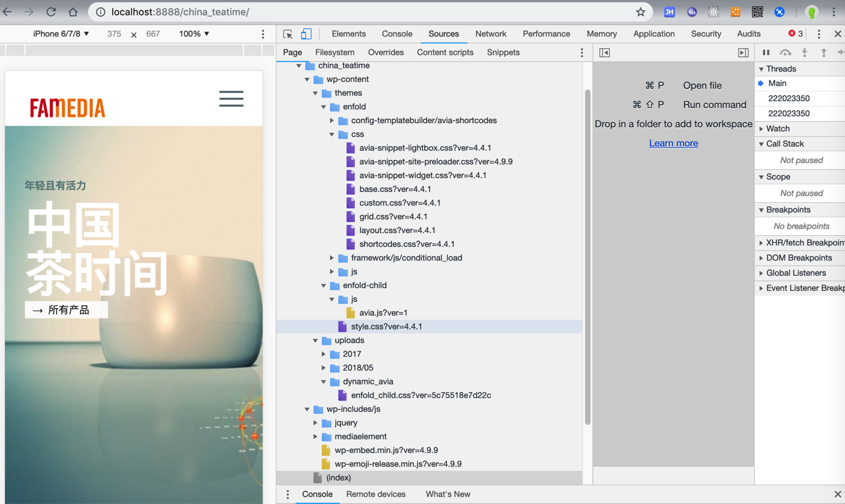
Task: Click the browser back arrow
Action: pyautogui.click(x=8, y=12)
